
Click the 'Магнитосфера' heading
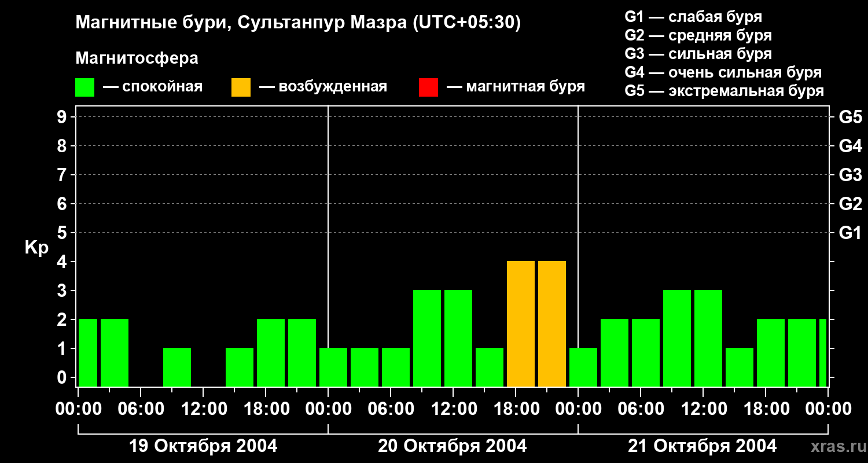(x=137, y=58)
